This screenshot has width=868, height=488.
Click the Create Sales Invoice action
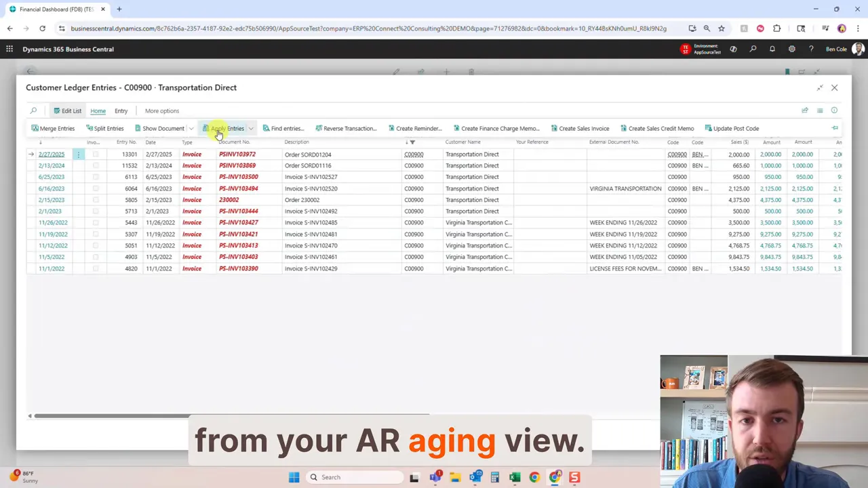pos(583,128)
